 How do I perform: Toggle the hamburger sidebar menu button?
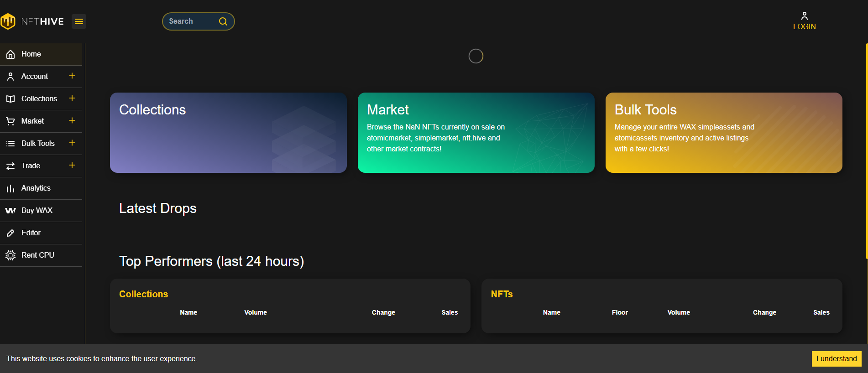(x=79, y=21)
